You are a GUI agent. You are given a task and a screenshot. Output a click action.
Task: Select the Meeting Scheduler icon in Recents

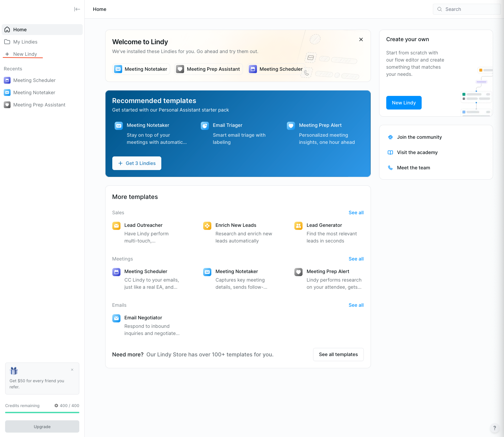[x=7, y=80]
